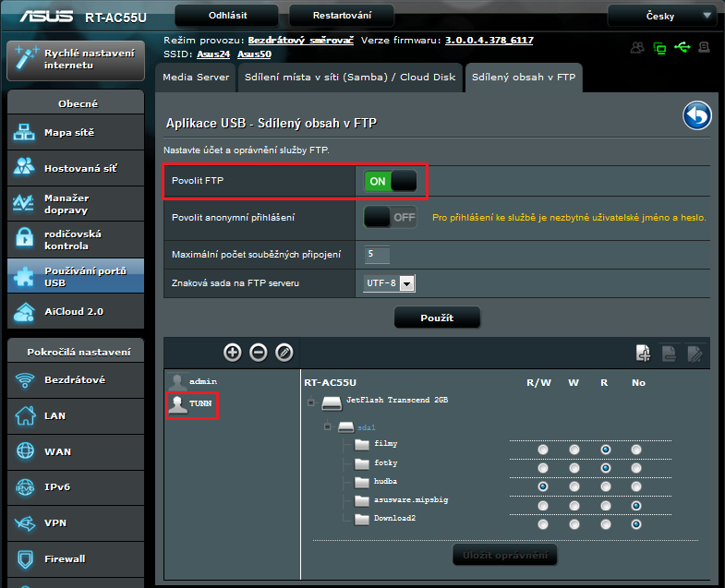This screenshot has height=588, width=725.
Task: Open Firewall settings in the sidebar
Action: (74, 558)
